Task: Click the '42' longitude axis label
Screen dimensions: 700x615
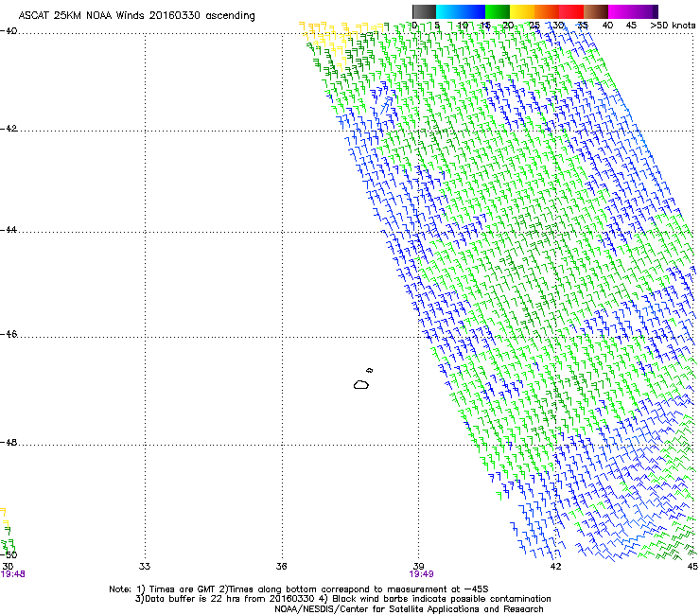Action: [555, 567]
